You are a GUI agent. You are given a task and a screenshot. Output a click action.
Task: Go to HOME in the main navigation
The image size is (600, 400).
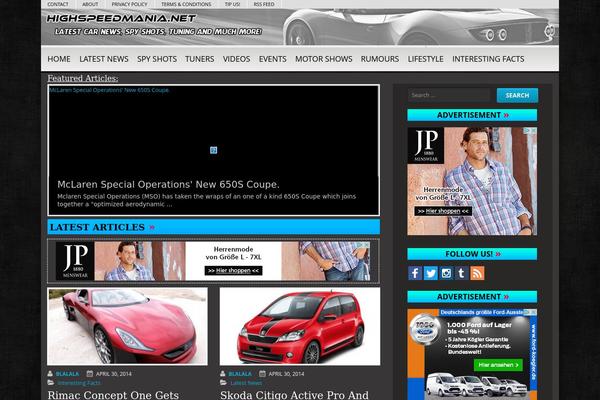click(59, 59)
